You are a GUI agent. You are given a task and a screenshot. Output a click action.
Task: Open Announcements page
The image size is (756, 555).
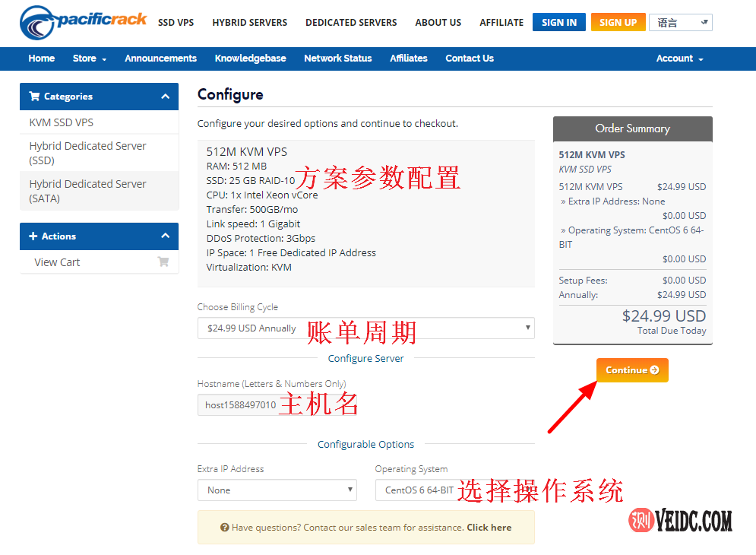pyautogui.click(x=160, y=59)
